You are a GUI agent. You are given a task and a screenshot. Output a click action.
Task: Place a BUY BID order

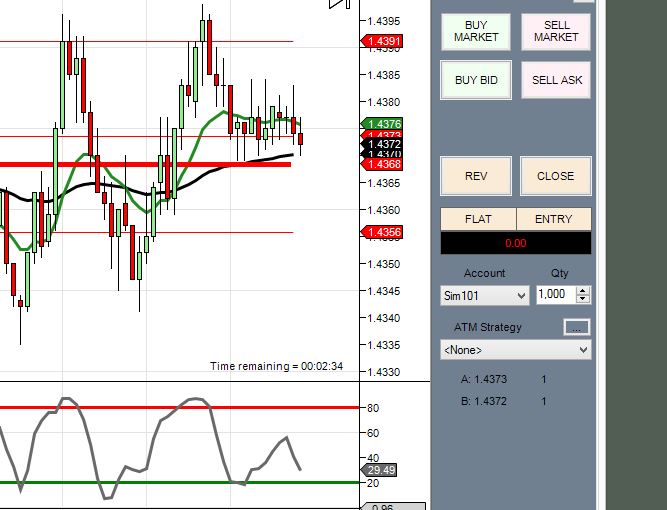click(x=476, y=80)
